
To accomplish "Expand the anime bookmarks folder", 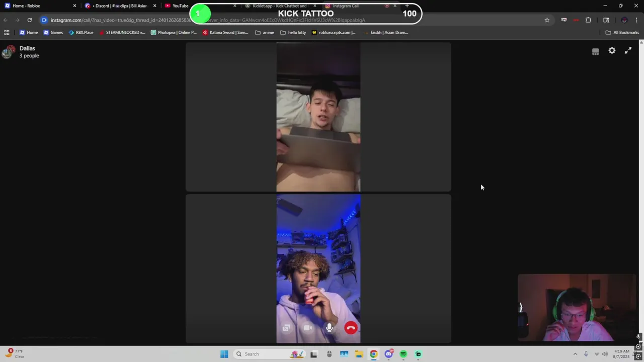I will [x=265, y=32].
